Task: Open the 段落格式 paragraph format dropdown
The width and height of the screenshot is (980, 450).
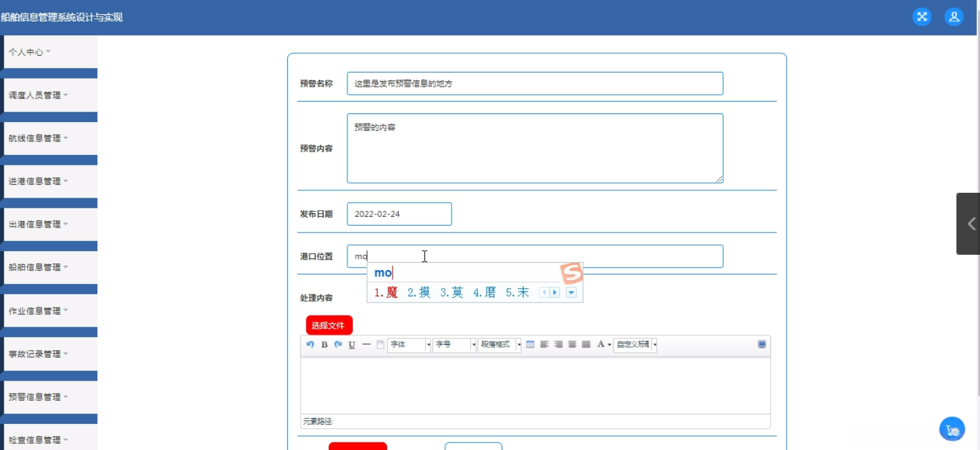Action: (500, 345)
